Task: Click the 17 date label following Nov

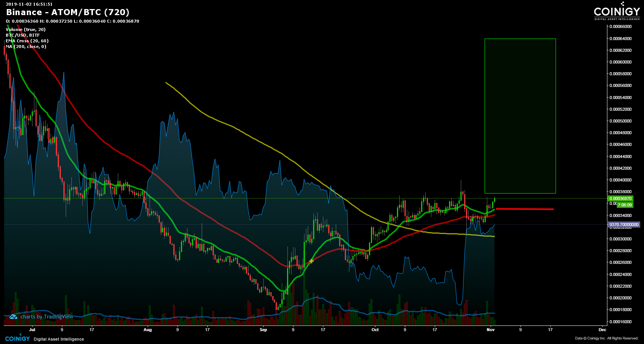Action: tap(550, 330)
